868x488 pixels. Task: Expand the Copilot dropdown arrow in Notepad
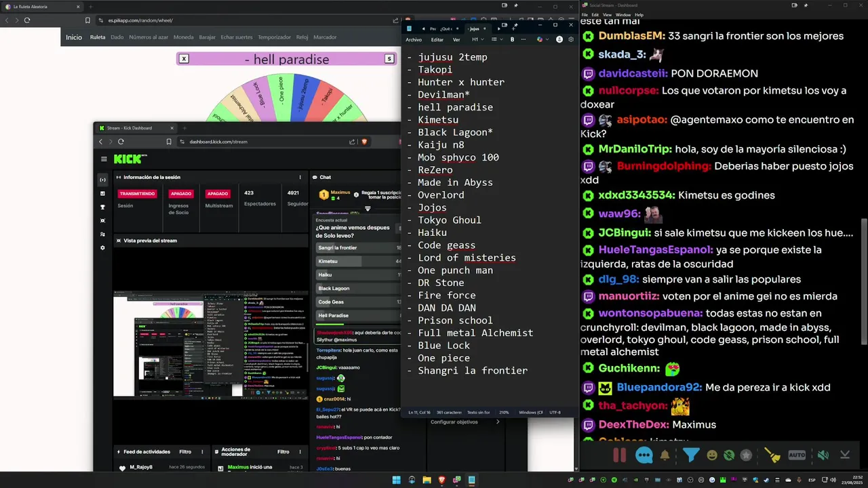pyautogui.click(x=547, y=39)
